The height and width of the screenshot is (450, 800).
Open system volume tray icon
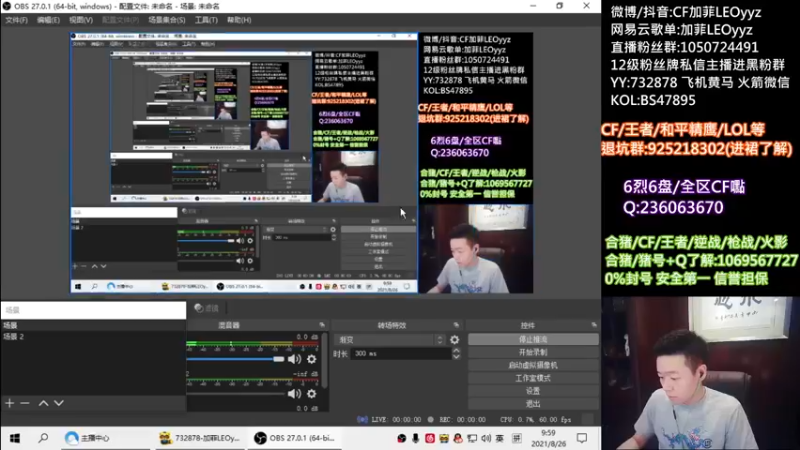[486, 438]
